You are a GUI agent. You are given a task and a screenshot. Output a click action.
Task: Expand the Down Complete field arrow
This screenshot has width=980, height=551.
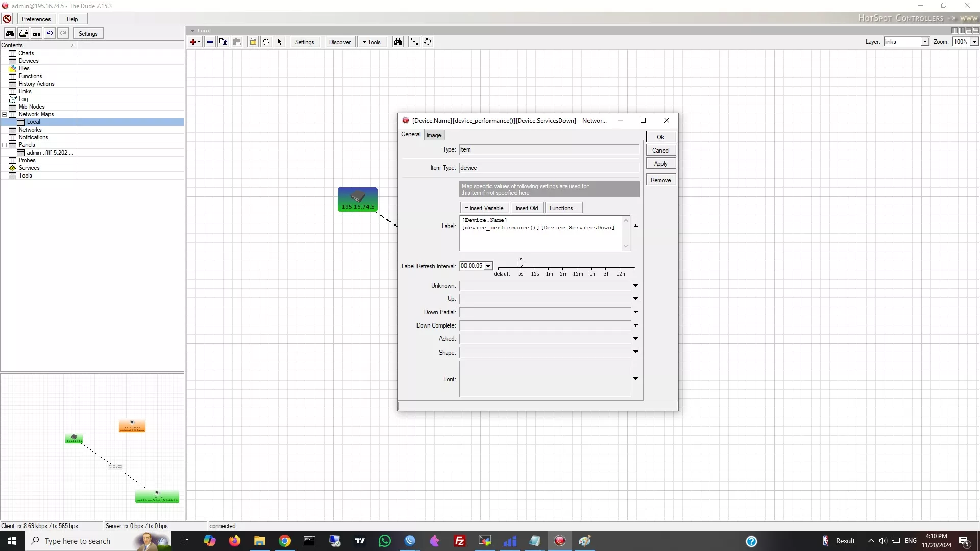point(635,325)
